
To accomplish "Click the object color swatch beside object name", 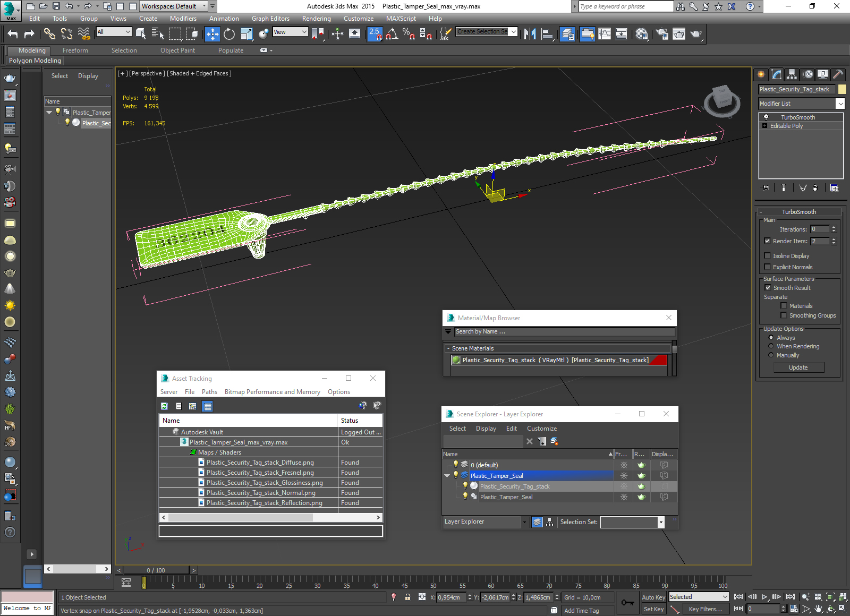I will [842, 89].
